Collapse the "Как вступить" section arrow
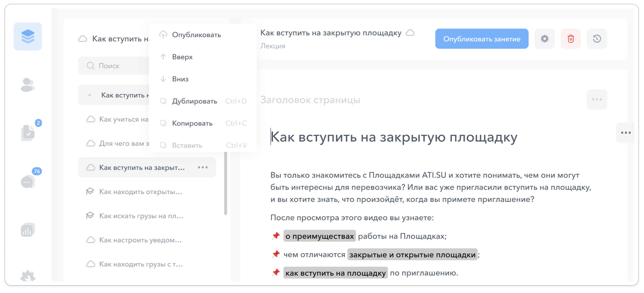The height and width of the screenshot is (293, 644). (x=89, y=95)
